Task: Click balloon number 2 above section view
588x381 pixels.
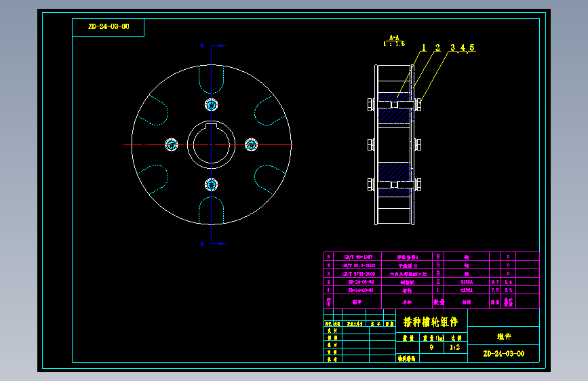Action: coord(437,47)
